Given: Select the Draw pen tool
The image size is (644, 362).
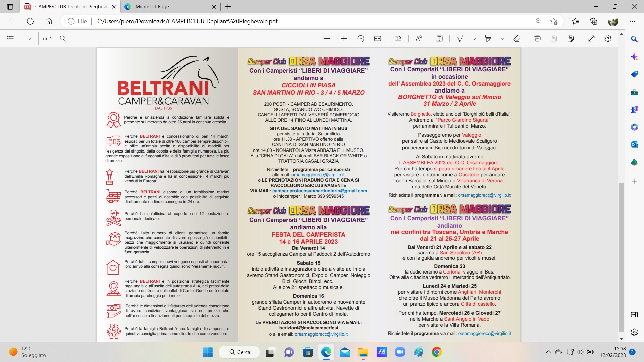Looking at the screenshot, I should pos(460,39).
